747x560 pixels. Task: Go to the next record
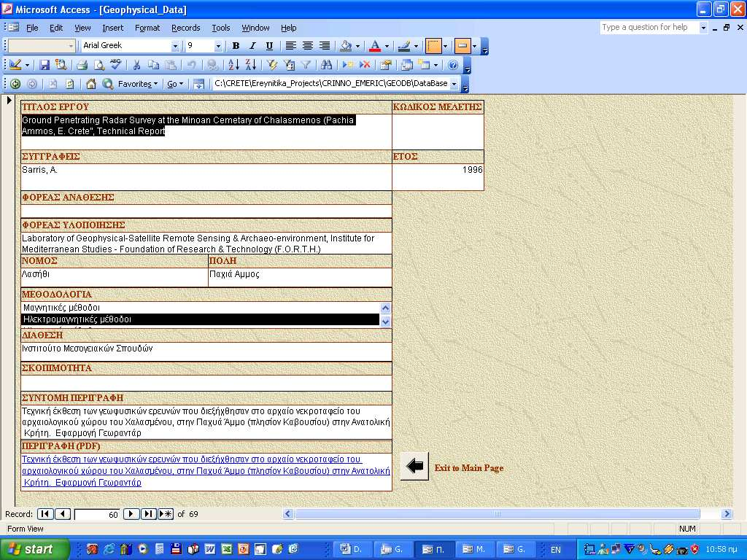click(x=131, y=514)
